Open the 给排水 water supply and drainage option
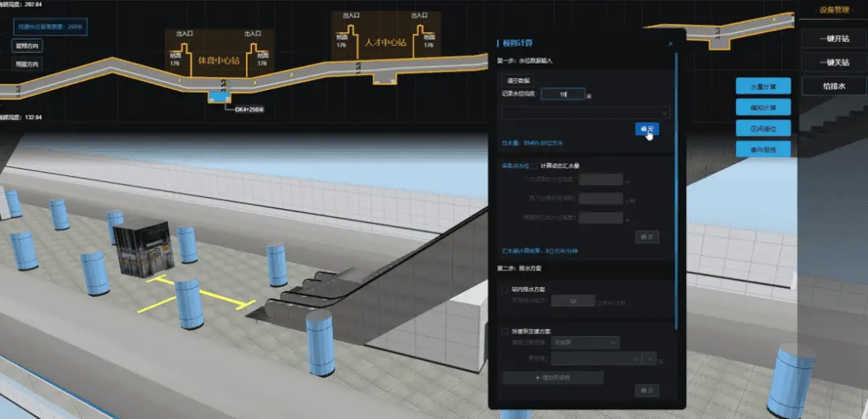Screen dimensions: 868x419 click(833, 85)
